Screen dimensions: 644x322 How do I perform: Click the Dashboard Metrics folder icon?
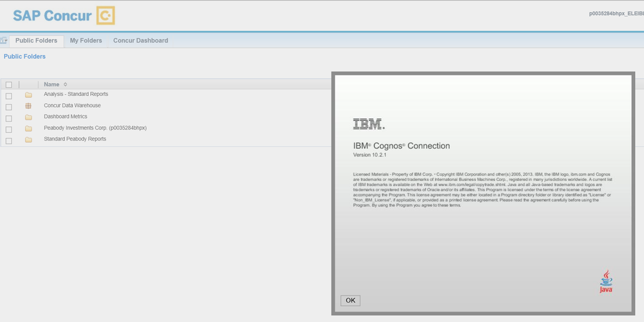click(x=28, y=117)
